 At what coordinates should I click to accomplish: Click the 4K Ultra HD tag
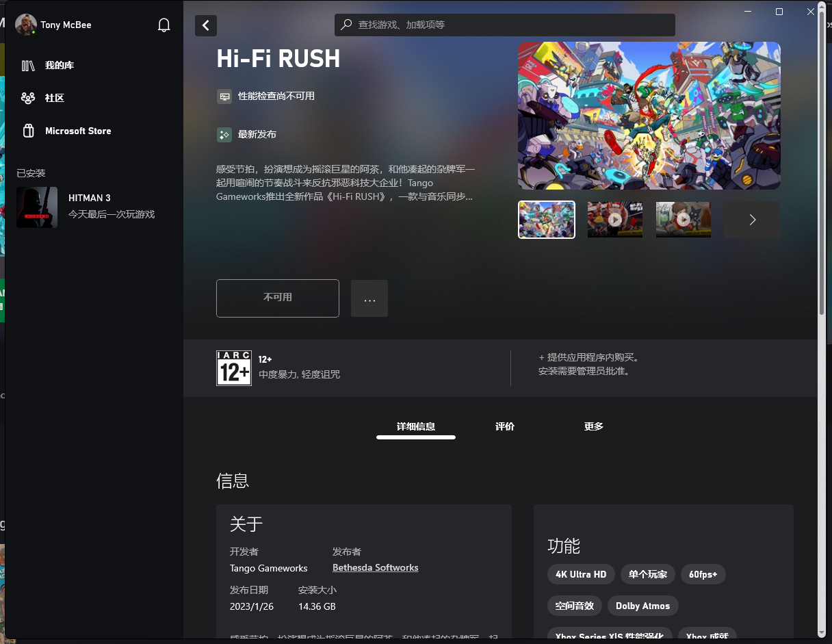pos(581,574)
